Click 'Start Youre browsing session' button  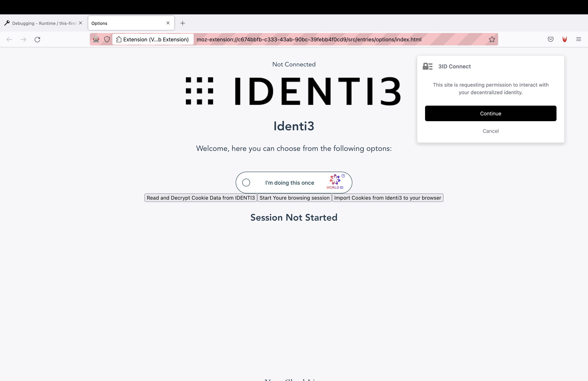coord(294,198)
